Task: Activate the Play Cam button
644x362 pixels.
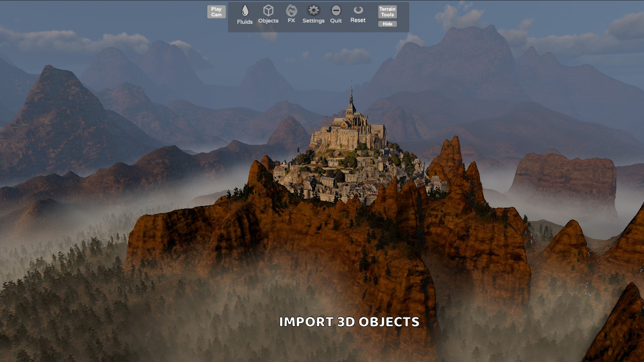Action: coord(216,12)
